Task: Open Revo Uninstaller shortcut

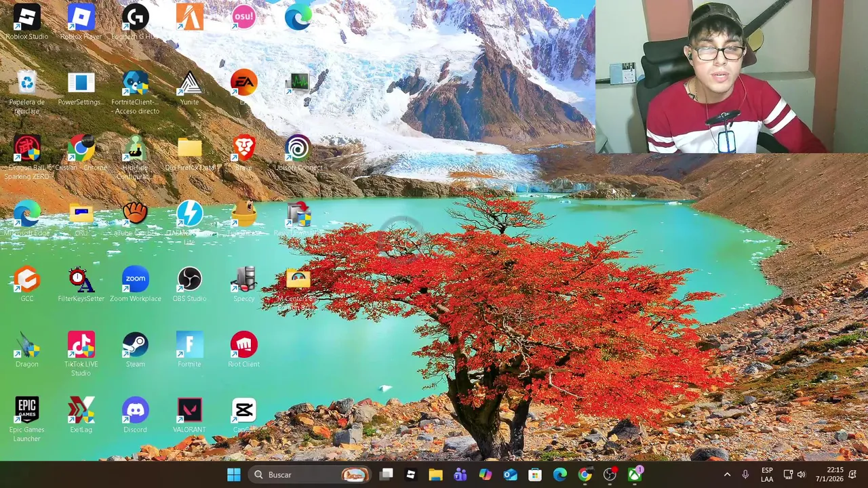Action: point(298,214)
